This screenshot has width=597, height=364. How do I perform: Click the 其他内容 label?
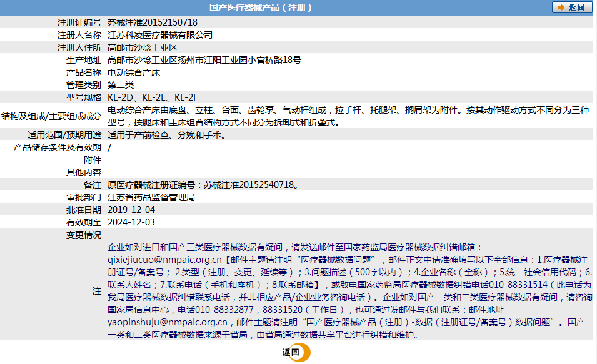[84, 172]
